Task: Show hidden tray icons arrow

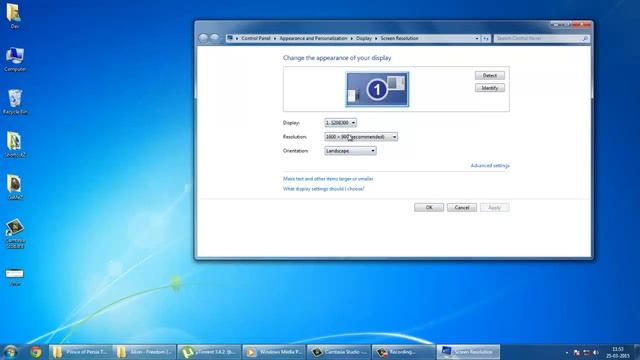Action: click(x=567, y=353)
